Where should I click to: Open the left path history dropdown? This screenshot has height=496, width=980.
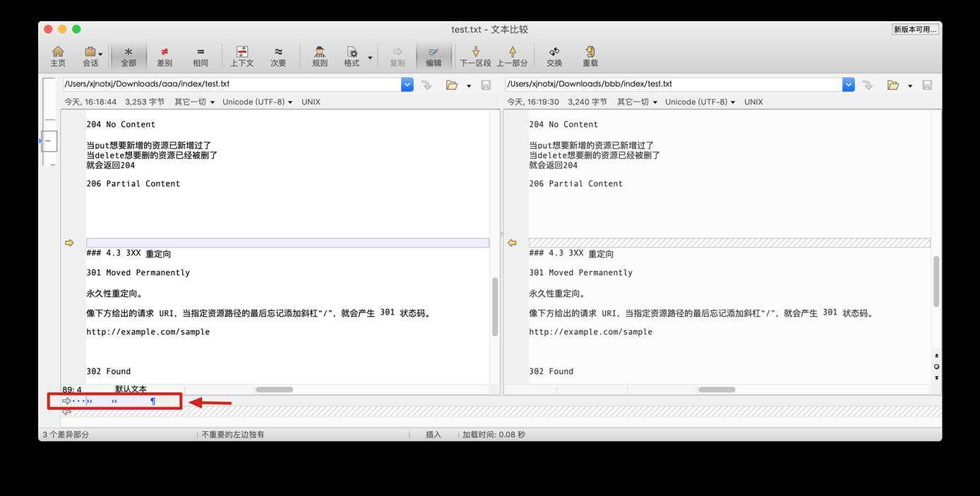coord(407,85)
